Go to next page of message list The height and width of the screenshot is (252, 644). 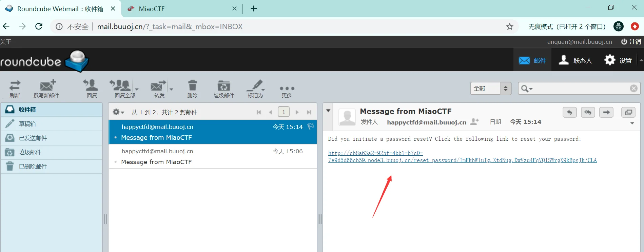click(297, 112)
